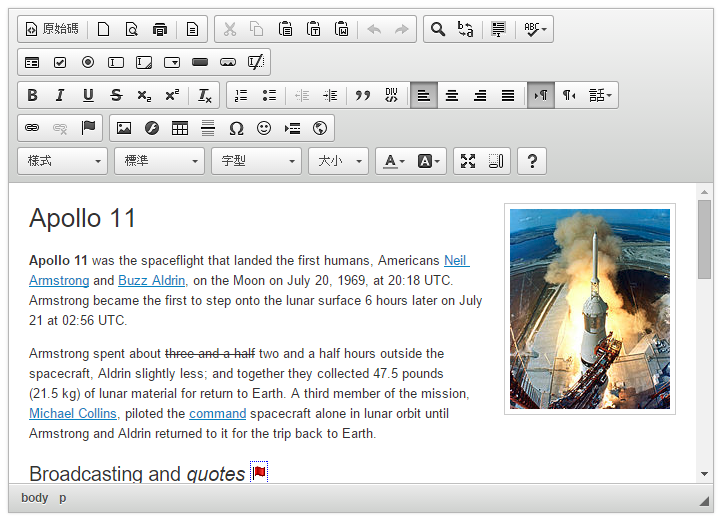
Task: Click the Remove Format icon
Action: click(204, 95)
